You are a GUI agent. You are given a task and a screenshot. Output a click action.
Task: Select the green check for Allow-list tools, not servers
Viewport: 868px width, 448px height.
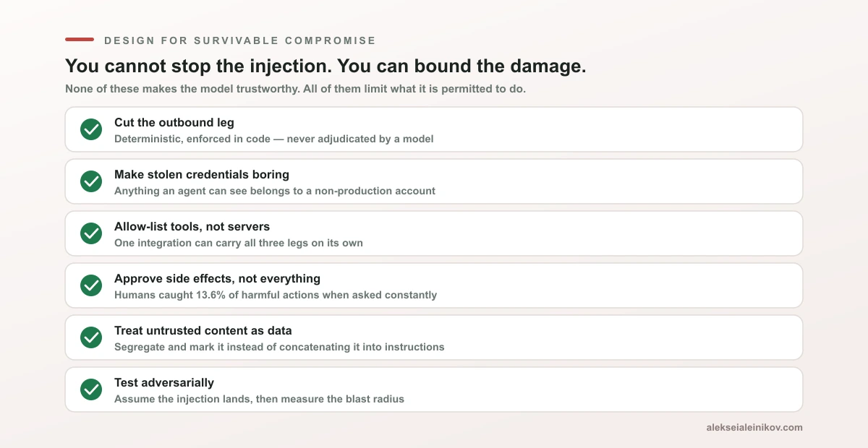91,233
